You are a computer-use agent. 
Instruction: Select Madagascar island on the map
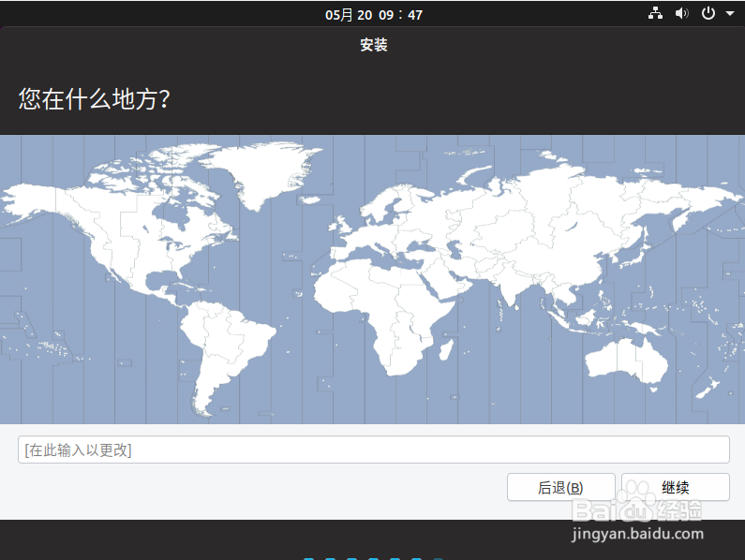pos(446,349)
